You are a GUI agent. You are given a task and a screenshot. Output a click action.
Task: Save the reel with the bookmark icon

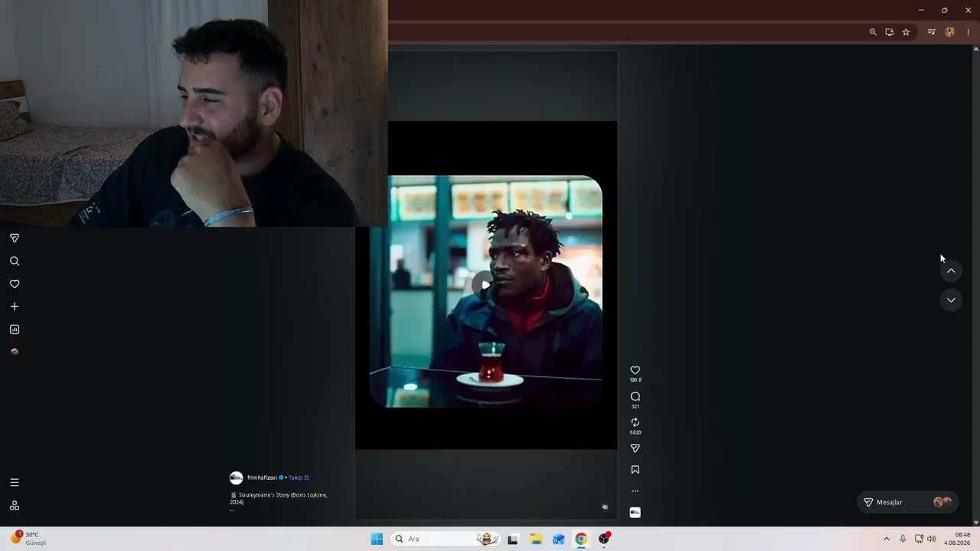[635, 470]
